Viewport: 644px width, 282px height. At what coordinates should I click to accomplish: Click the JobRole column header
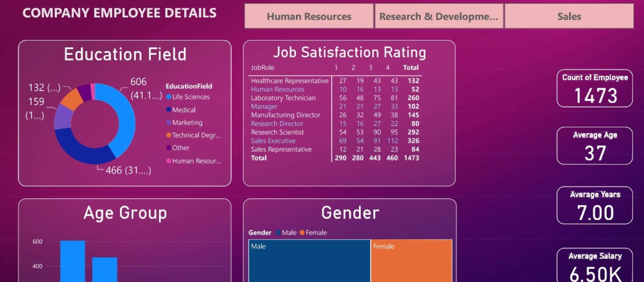262,68
